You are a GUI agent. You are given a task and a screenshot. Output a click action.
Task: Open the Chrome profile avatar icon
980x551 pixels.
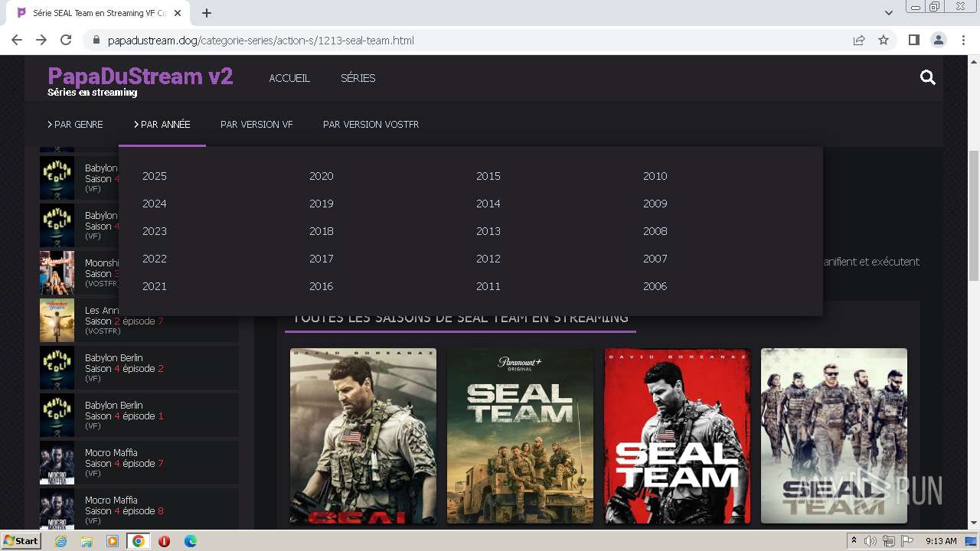(x=938, y=40)
